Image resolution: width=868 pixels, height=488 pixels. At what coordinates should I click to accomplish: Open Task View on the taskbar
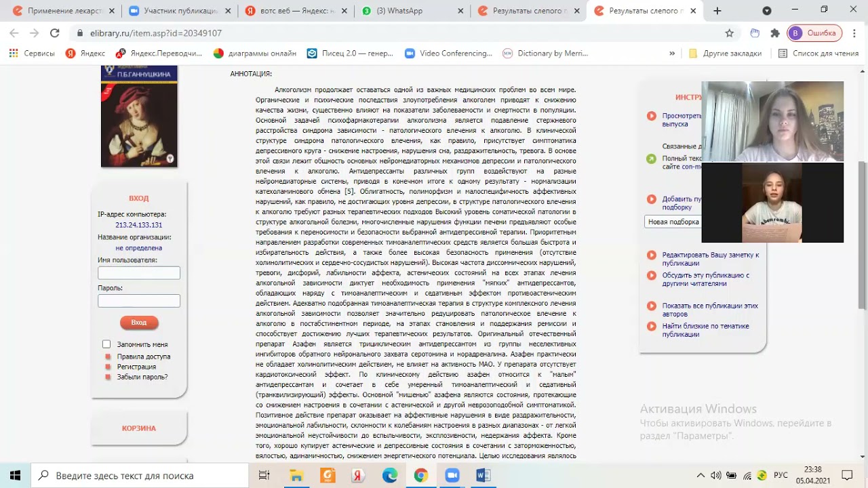(264, 476)
